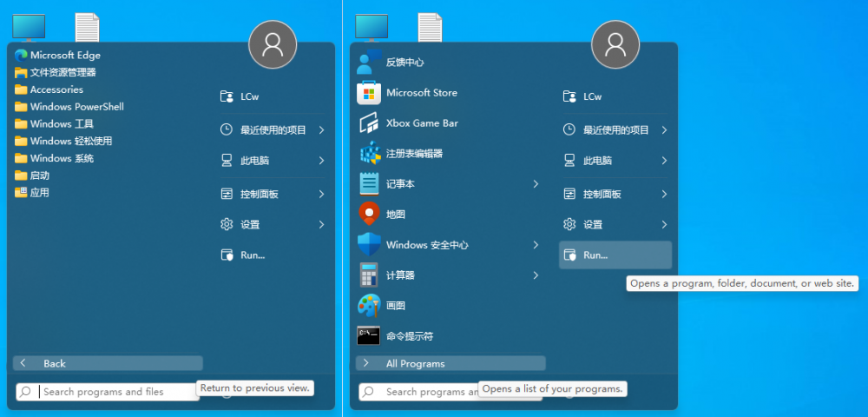Image resolution: width=868 pixels, height=417 pixels.
Task: Launch Xbox Game Bar
Action: 450,123
